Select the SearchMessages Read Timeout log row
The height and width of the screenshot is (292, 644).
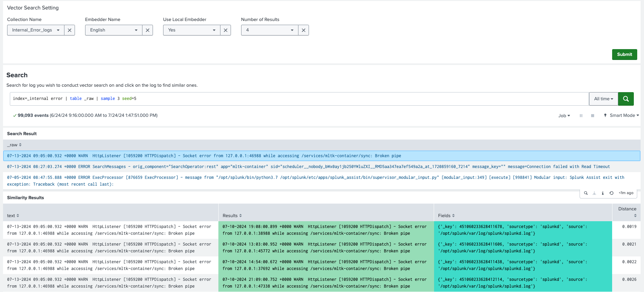(308, 167)
